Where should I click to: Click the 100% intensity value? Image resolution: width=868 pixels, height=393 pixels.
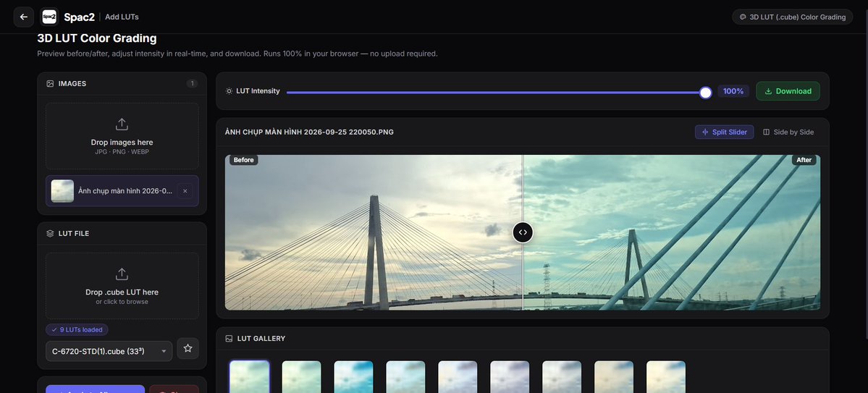coord(733,91)
